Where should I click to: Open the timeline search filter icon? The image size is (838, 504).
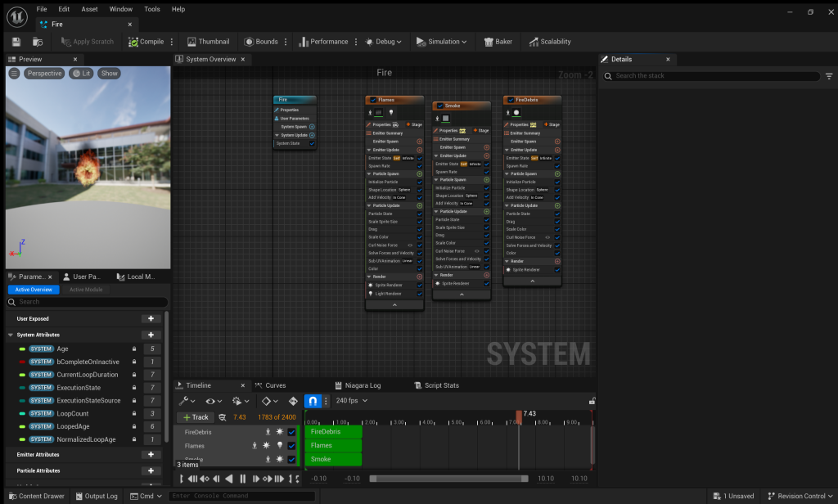coord(223,417)
